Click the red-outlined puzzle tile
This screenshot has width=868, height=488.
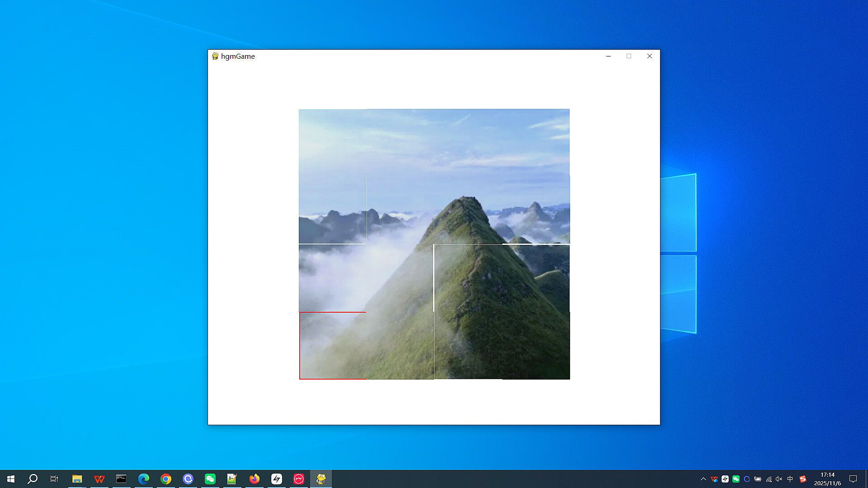pos(333,346)
